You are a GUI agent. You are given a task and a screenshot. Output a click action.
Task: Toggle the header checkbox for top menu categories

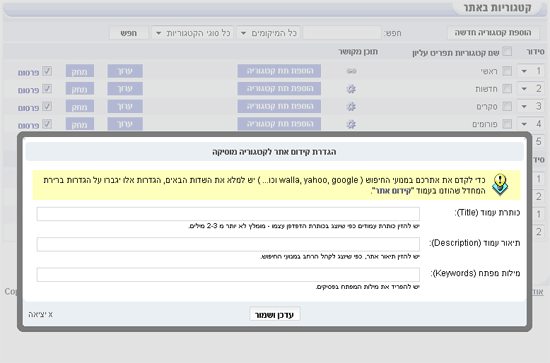pyautogui.click(x=507, y=52)
